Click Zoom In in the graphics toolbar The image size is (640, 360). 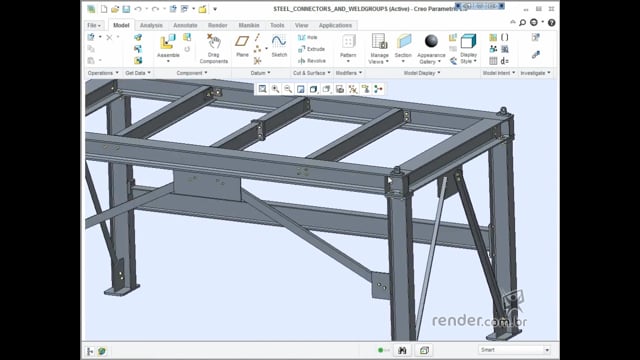[x=276, y=89]
